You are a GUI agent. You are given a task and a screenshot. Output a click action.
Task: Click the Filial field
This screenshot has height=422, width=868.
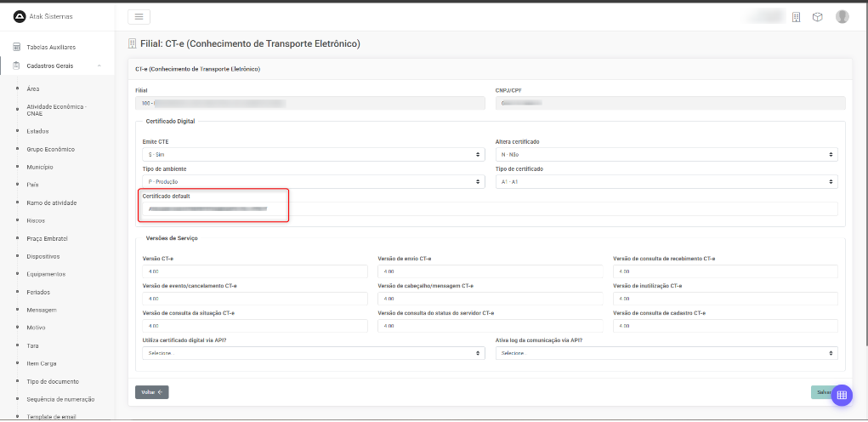[310, 103]
